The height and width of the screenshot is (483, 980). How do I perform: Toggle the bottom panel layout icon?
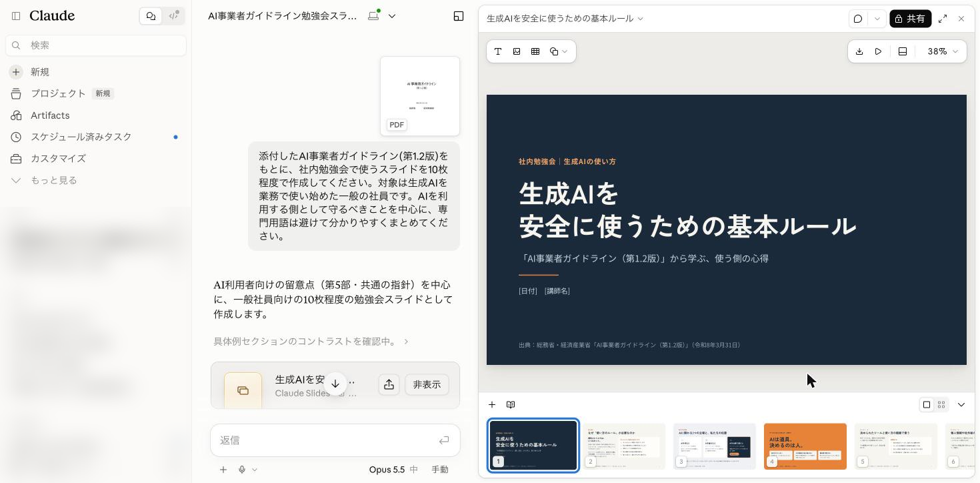tap(903, 51)
